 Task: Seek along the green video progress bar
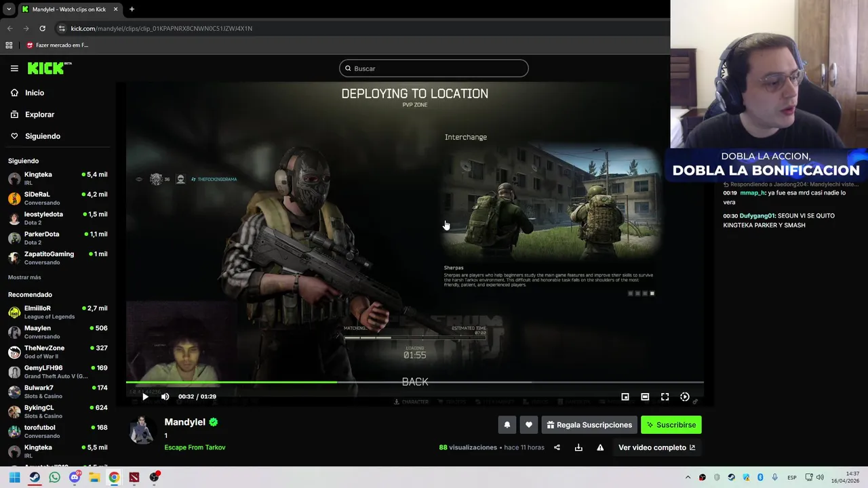[414, 382]
